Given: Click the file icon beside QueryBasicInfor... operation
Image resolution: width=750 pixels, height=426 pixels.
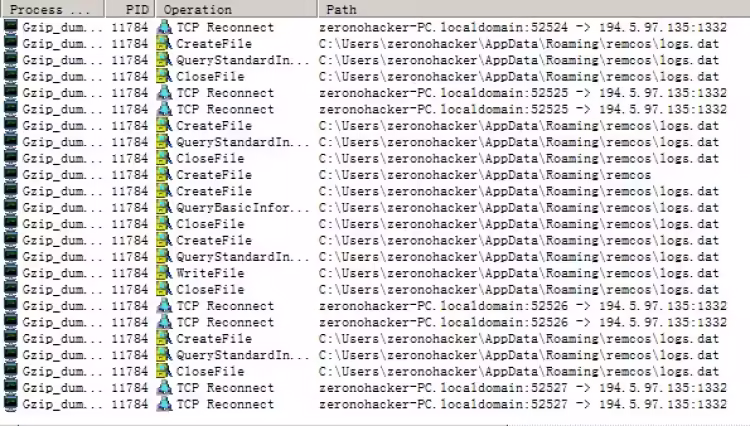Looking at the screenshot, I should click(x=164, y=208).
